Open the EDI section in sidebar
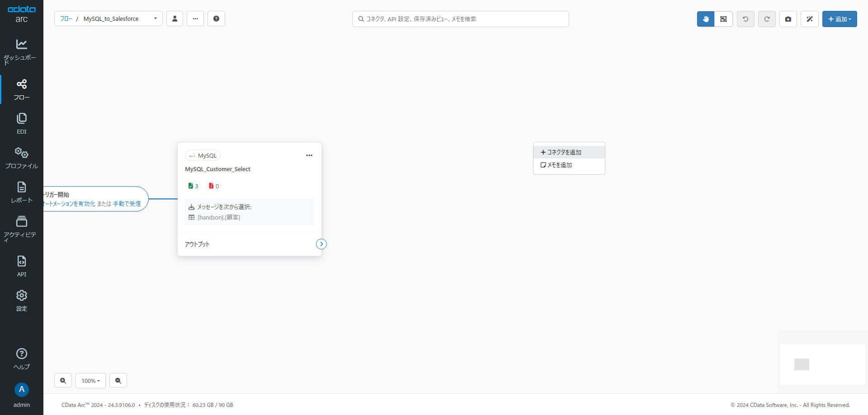The width and height of the screenshot is (868, 415). (21, 124)
